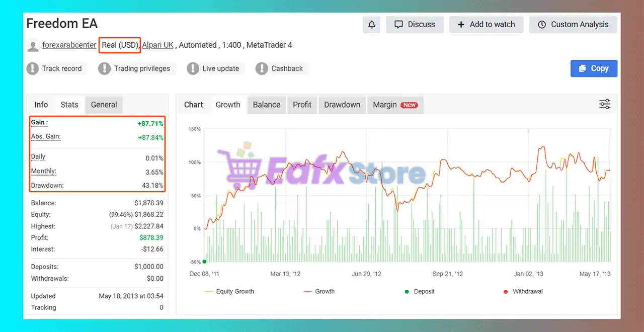644x332 pixels.
Task: Open the Custom Analysis button
Action: (x=573, y=25)
